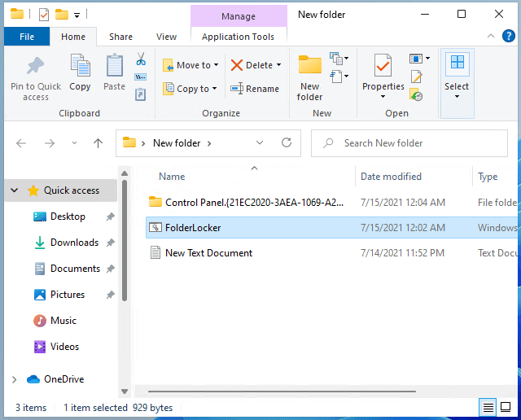The height and width of the screenshot is (420, 521).
Task: Select the New Text Document file
Action: pyautogui.click(x=208, y=253)
